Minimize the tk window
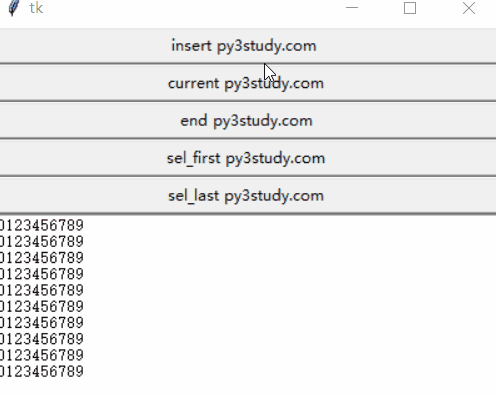 coord(352,8)
